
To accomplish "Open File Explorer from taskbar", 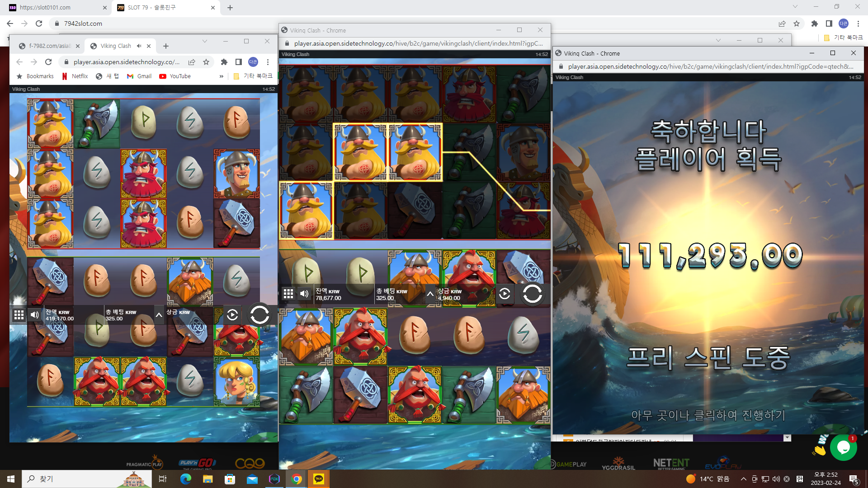I will point(208,479).
